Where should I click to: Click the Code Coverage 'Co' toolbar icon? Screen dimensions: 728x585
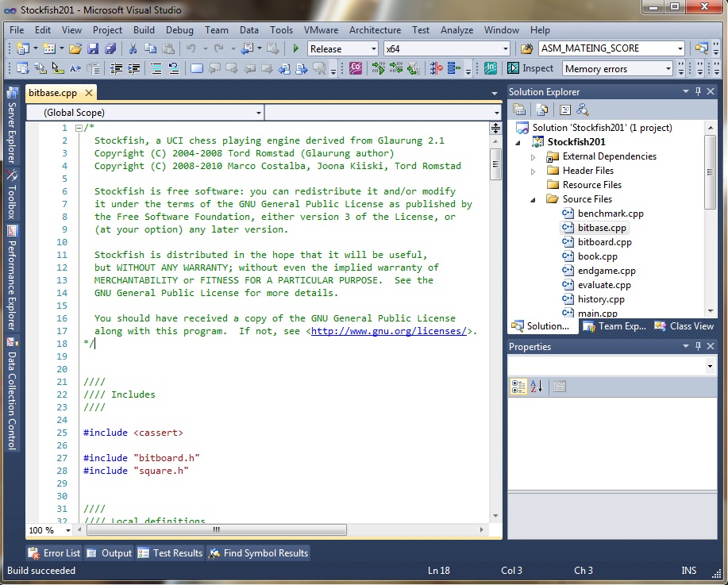pos(356,68)
